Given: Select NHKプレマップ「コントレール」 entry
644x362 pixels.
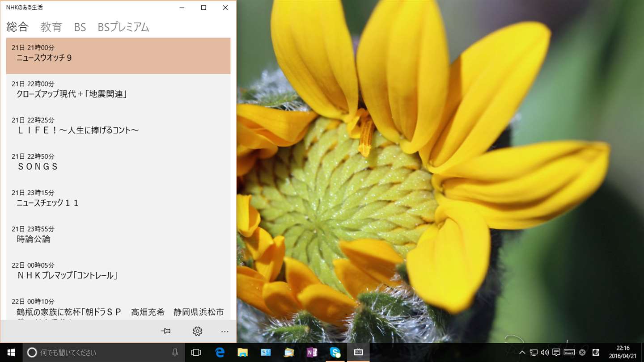Looking at the screenshot, I should click(x=118, y=273).
